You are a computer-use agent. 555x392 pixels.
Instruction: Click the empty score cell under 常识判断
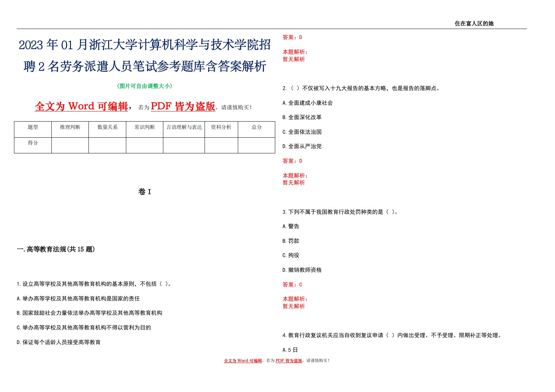pos(144,145)
